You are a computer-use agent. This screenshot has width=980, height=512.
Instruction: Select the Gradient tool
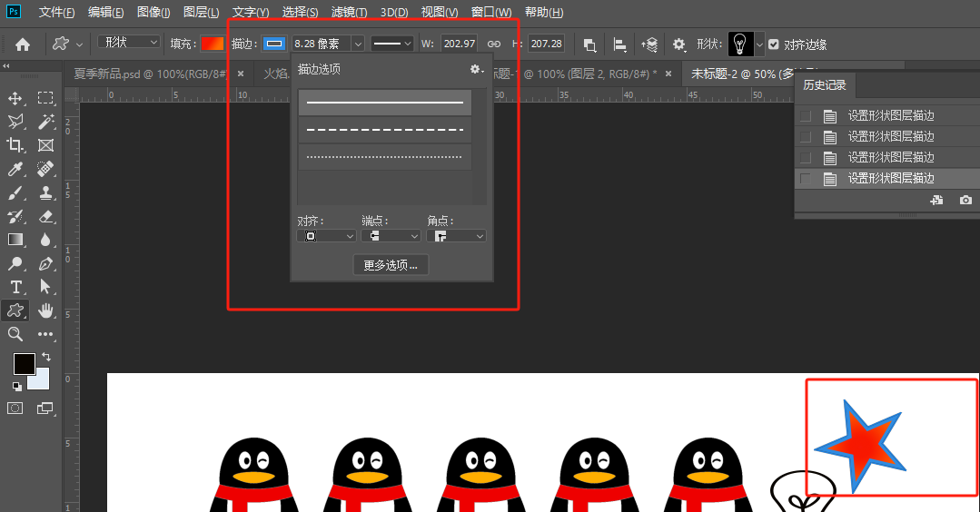pos(15,240)
